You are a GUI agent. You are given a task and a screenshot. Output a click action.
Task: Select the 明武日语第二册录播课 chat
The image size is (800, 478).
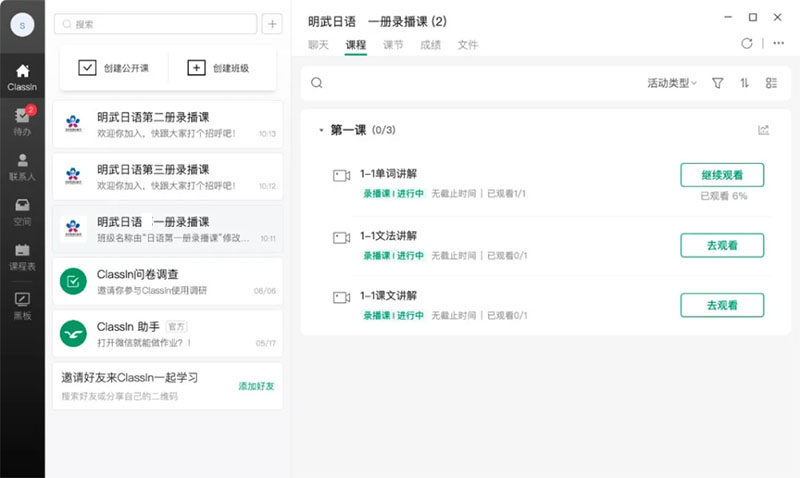tap(168, 124)
